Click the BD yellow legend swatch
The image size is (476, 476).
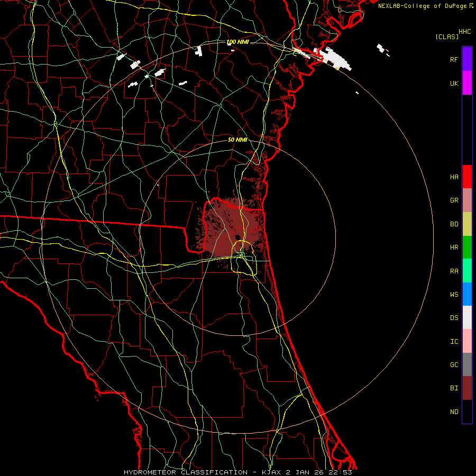(467, 224)
